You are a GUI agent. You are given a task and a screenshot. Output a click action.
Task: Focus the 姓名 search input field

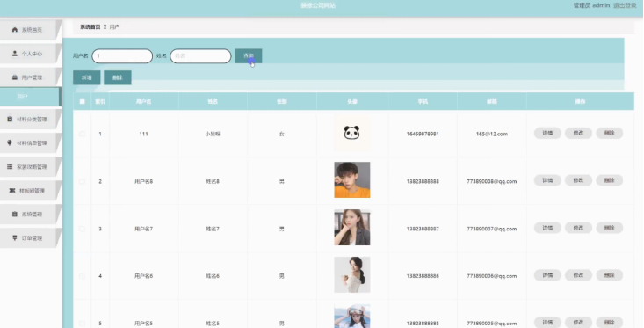coord(201,56)
